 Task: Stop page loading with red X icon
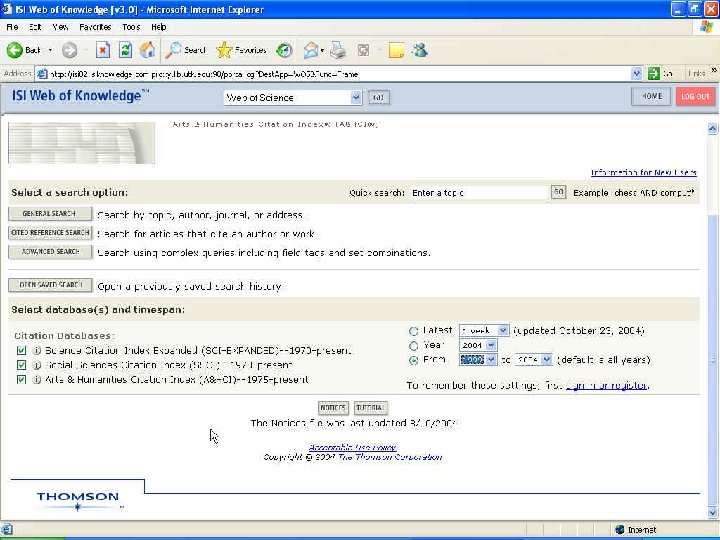[103, 50]
